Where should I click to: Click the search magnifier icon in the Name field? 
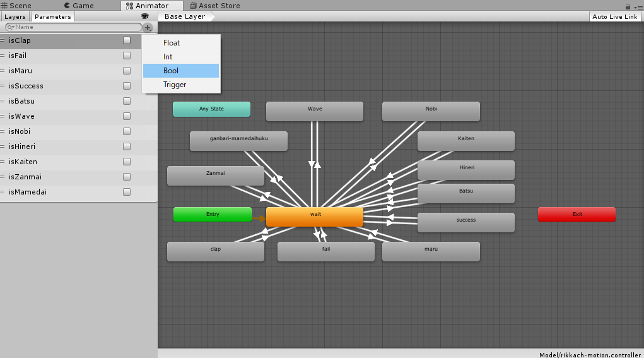pos(10,28)
